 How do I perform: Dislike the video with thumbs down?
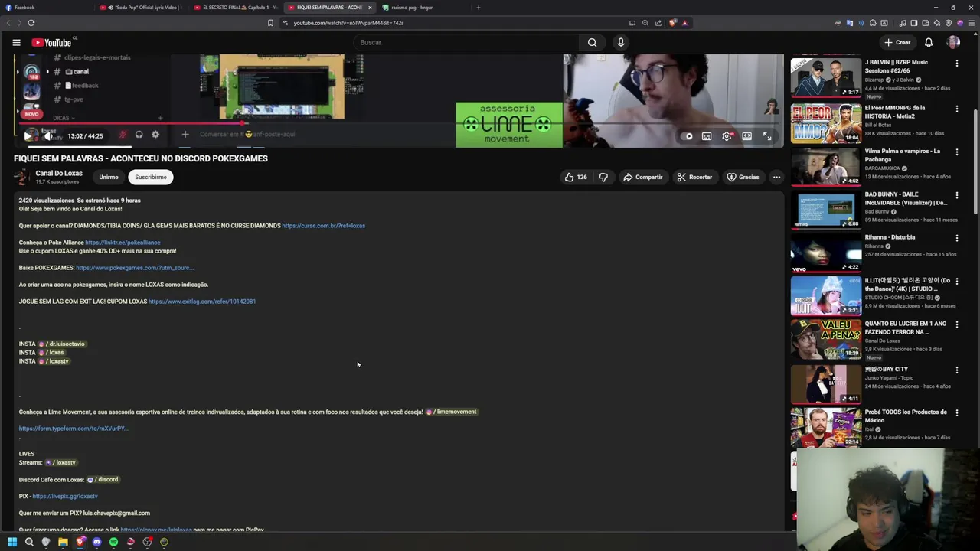pyautogui.click(x=603, y=177)
